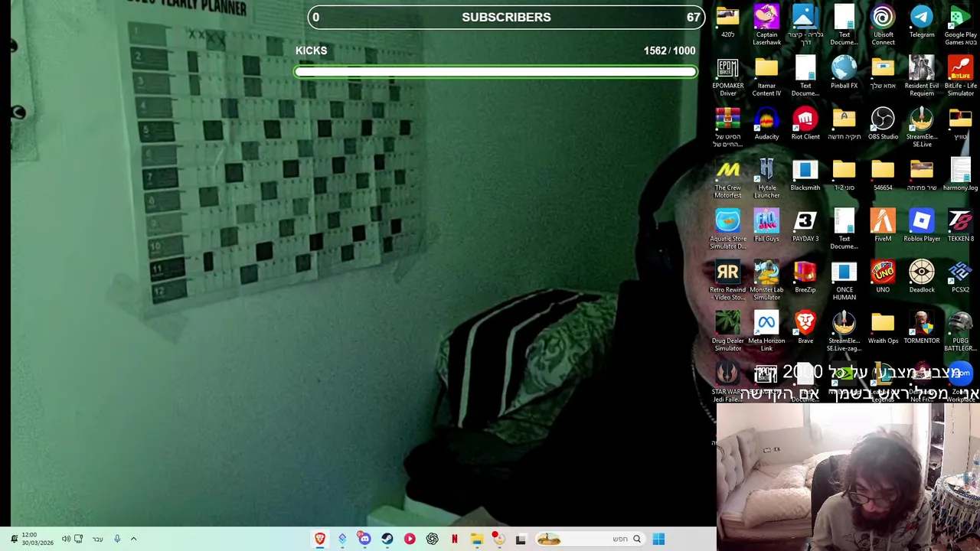Open the ONCE HUMAN desktop icon

[x=844, y=280]
